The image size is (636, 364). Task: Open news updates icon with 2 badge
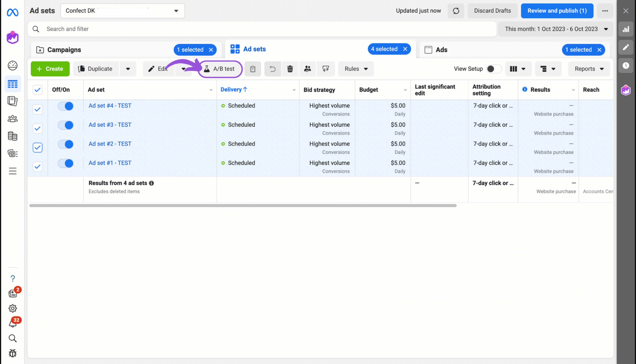(x=13, y=293)
